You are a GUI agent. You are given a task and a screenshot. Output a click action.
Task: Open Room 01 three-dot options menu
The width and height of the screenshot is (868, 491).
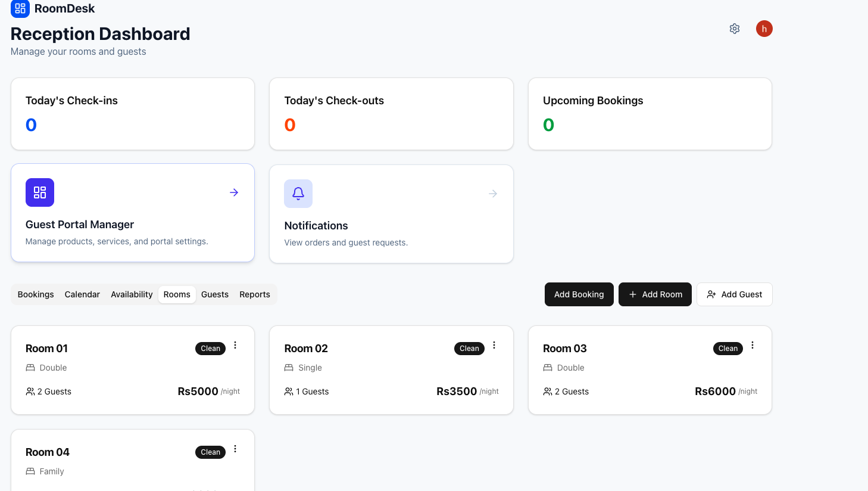click(235, 345)
